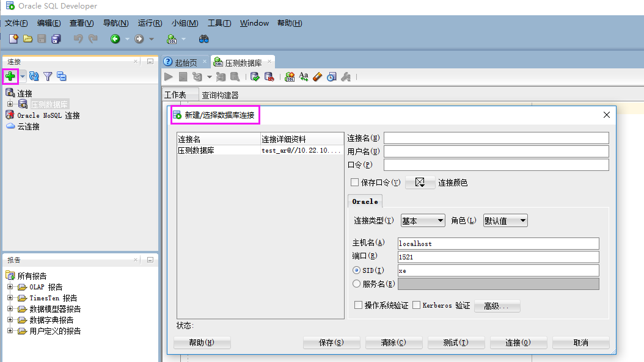Click the Unshared SQL Worksheet icon
The width and height of the screenshot is (644, 362).
coord(290,77)
